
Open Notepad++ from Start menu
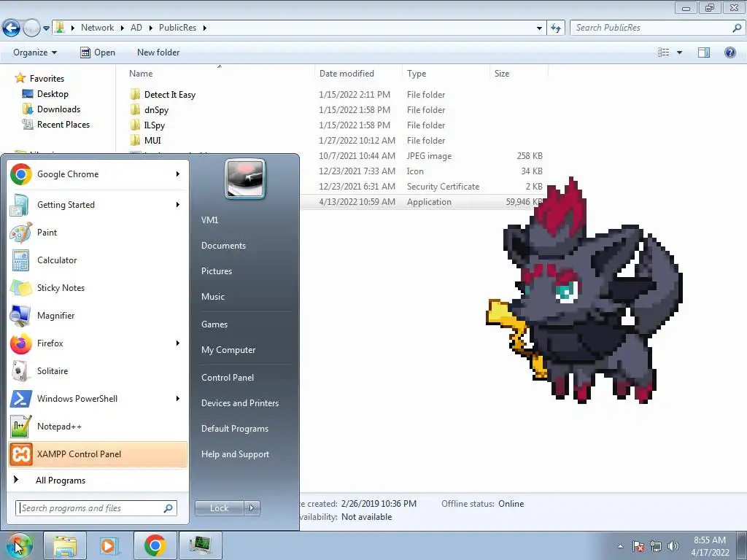pos(98,426)
